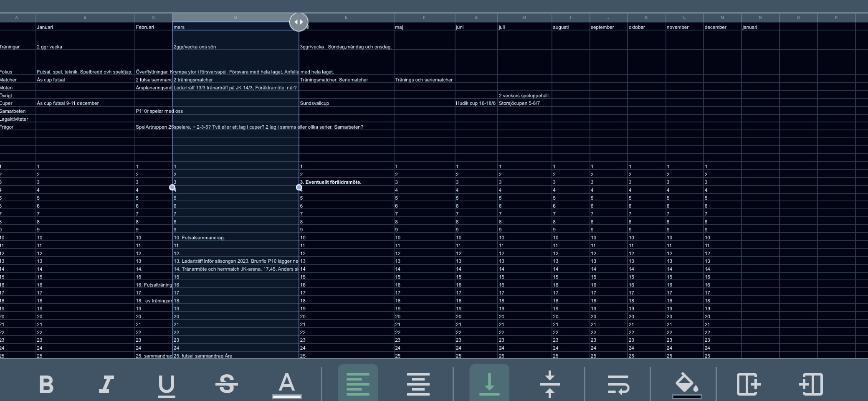868x401 pixels.
Task: Open the text color picker
Action: point(287,384)
